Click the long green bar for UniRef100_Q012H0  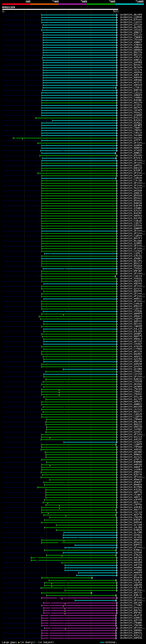pos(65,138)
